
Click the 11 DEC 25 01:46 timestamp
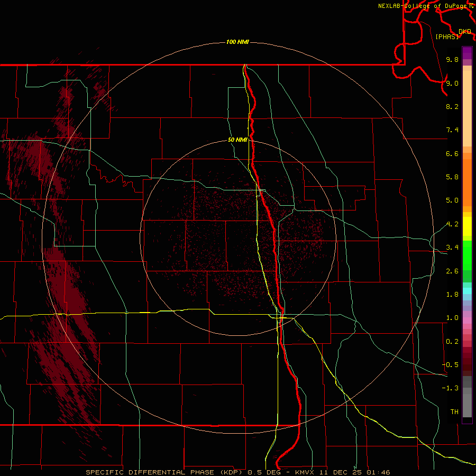coord(356,472)
